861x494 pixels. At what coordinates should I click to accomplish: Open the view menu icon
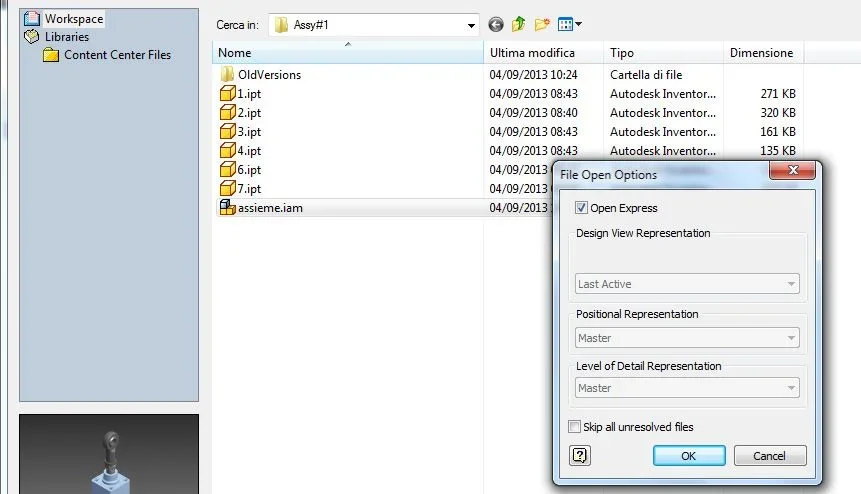point(569,24)
